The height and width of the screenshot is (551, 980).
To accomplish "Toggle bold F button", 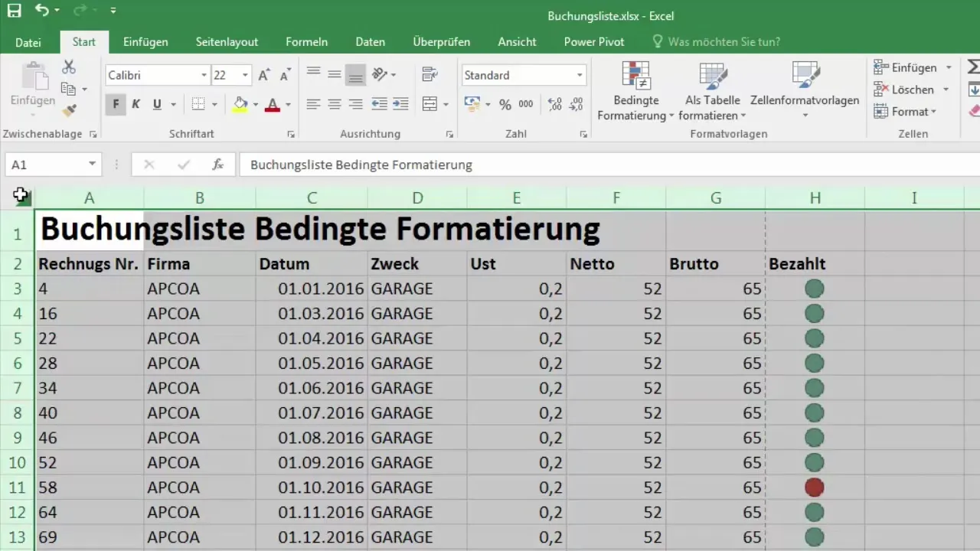I will pos(116,104).
